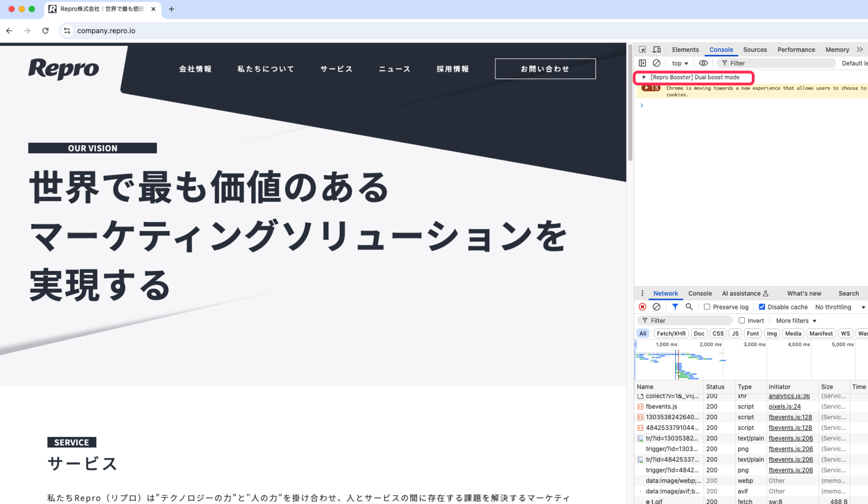Show the console sidebar panel icon

642,63
